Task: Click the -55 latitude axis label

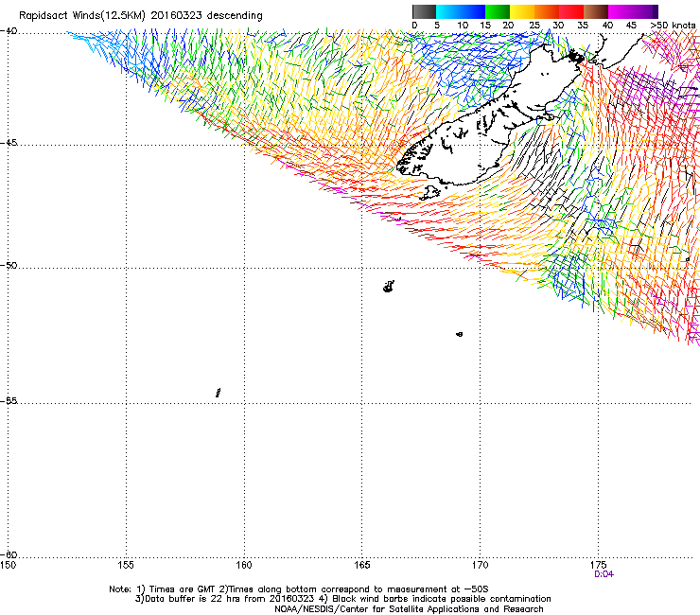Action: (x=9, y=400)
